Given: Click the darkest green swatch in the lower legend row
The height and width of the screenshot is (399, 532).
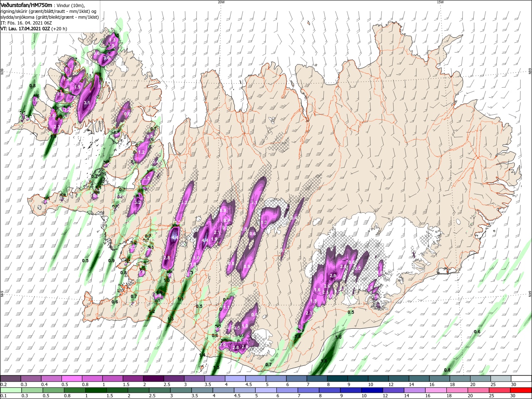Looking at the screenshot, I should [96, 390].
